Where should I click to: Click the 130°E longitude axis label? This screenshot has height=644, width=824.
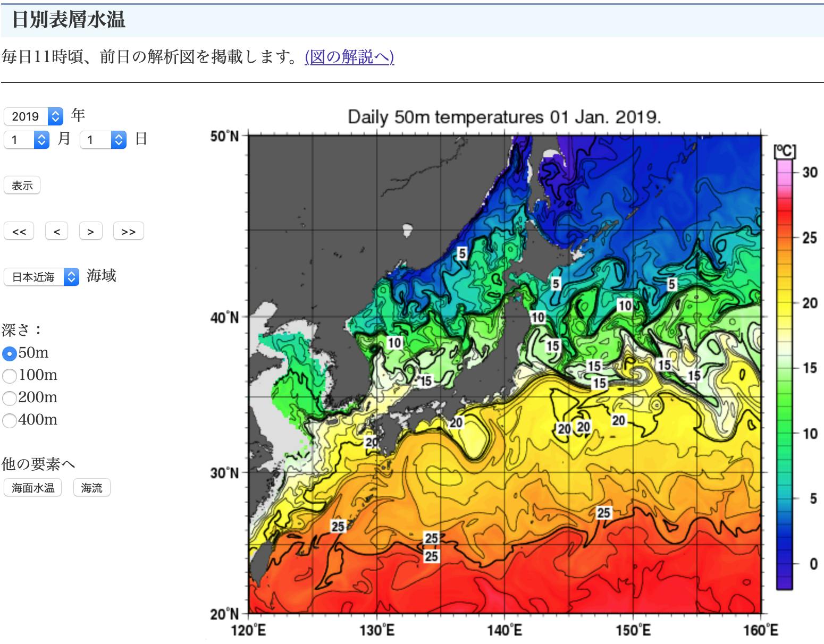coord(377,631)
